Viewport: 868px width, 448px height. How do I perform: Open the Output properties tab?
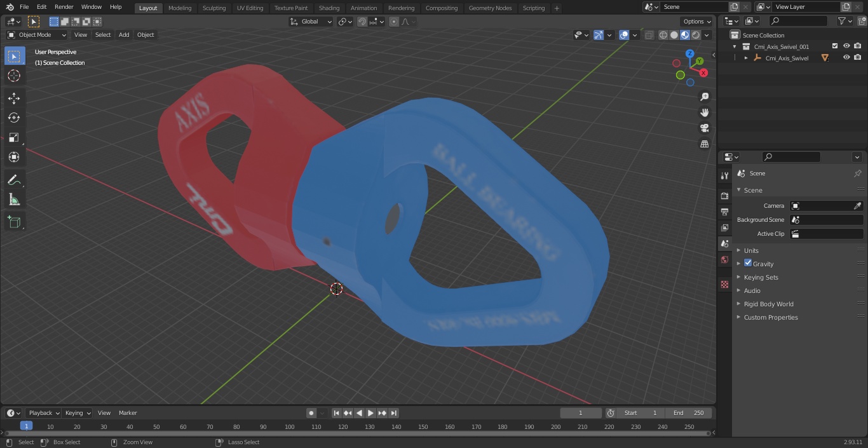click(724, 212)
